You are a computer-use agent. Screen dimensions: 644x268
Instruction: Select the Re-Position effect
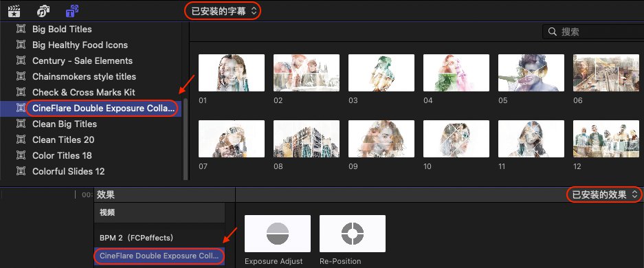coord(353,234)
